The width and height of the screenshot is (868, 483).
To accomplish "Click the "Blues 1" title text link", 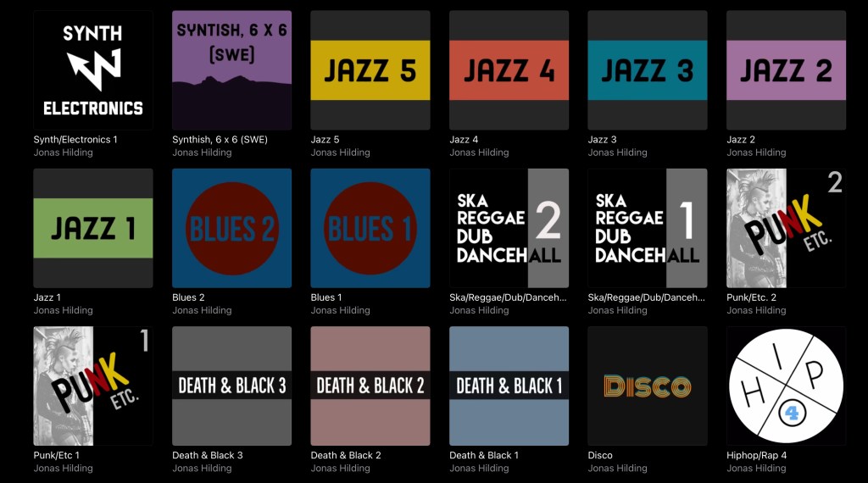I will [x=326, y=297].
